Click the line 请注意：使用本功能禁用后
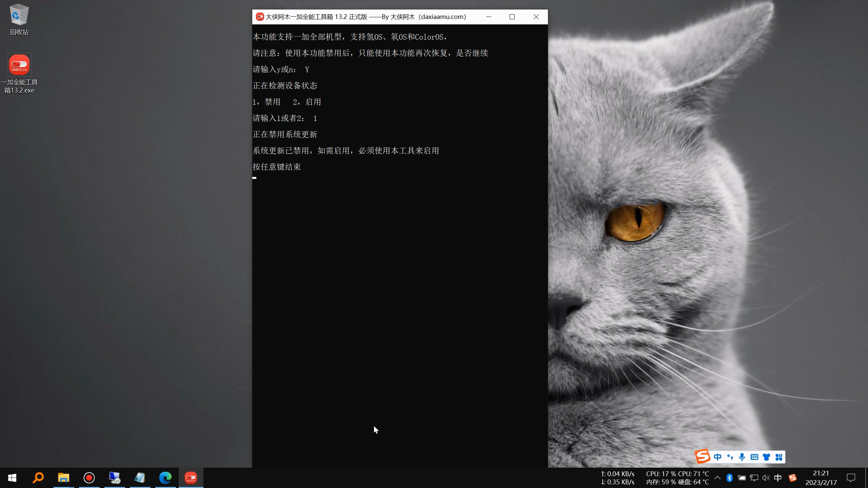Image resolution: width=868 pixels, height=488 pixels. click(370, 53)
